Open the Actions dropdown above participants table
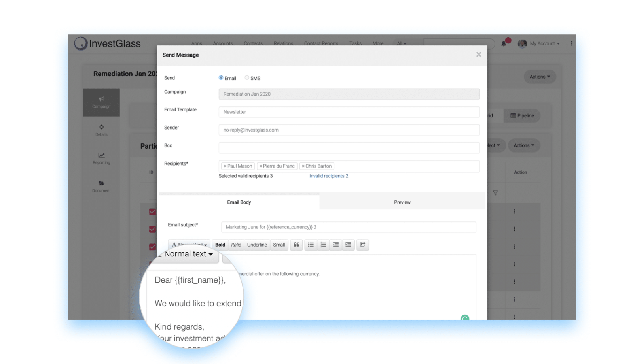Screen dimensions: 633x364 pyautogui.click(x=524, y=145)
